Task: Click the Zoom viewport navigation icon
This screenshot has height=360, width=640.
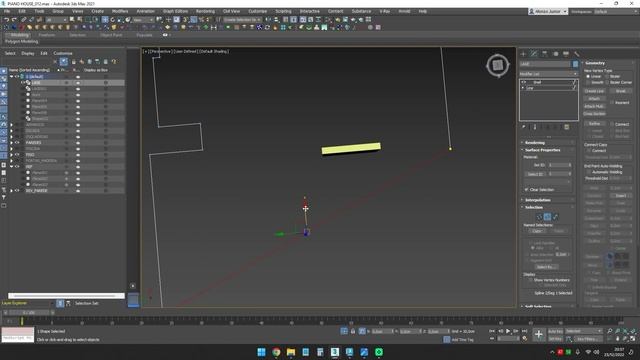Action: point(609,331)
